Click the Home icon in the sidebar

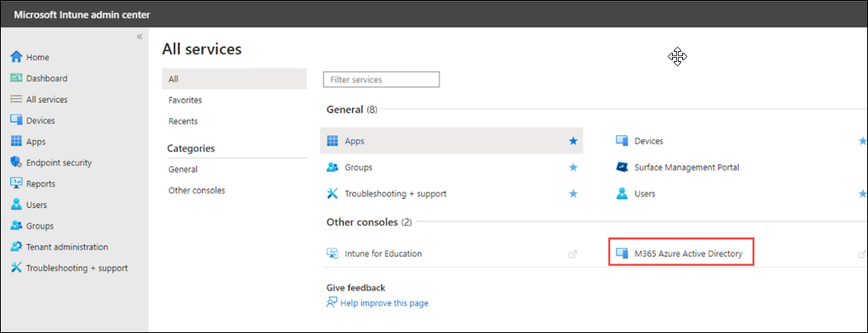[16, 57]
